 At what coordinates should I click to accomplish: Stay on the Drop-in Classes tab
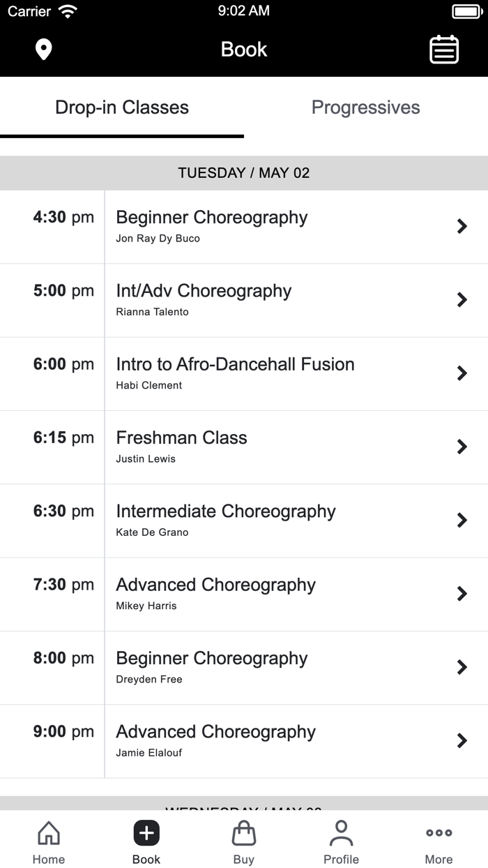121,107
